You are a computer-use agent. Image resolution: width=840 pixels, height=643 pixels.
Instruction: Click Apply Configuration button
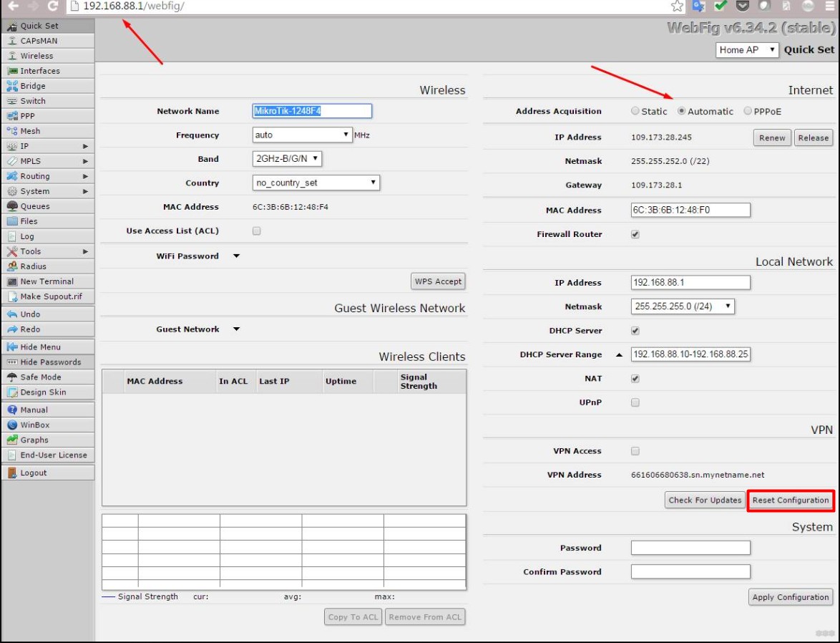click(x=791, y=597)
